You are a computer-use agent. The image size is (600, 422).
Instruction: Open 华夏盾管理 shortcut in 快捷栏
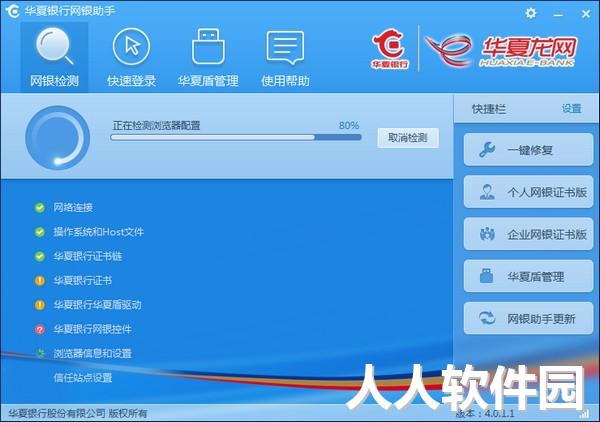click(528, 276)
